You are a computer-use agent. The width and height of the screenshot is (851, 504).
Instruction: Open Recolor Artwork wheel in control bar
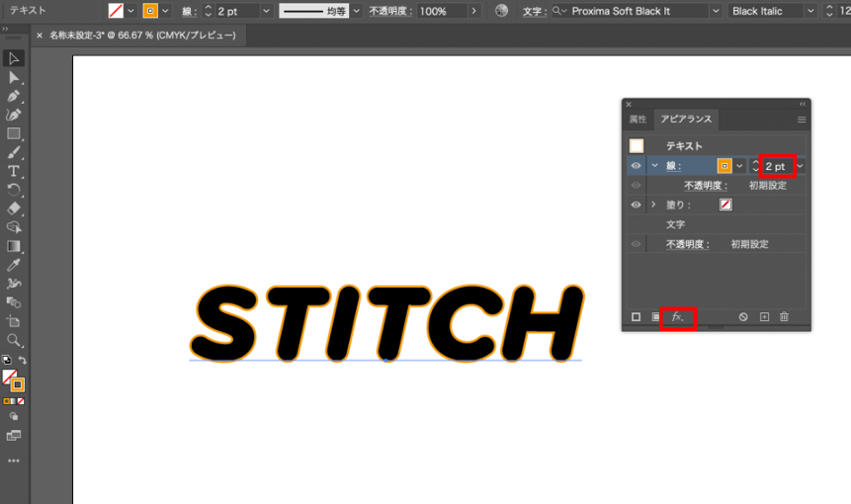click(x=501, y=10)
